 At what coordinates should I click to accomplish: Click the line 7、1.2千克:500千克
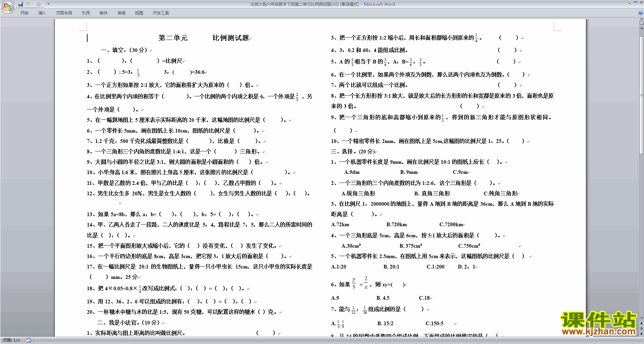tap(174, 141)
